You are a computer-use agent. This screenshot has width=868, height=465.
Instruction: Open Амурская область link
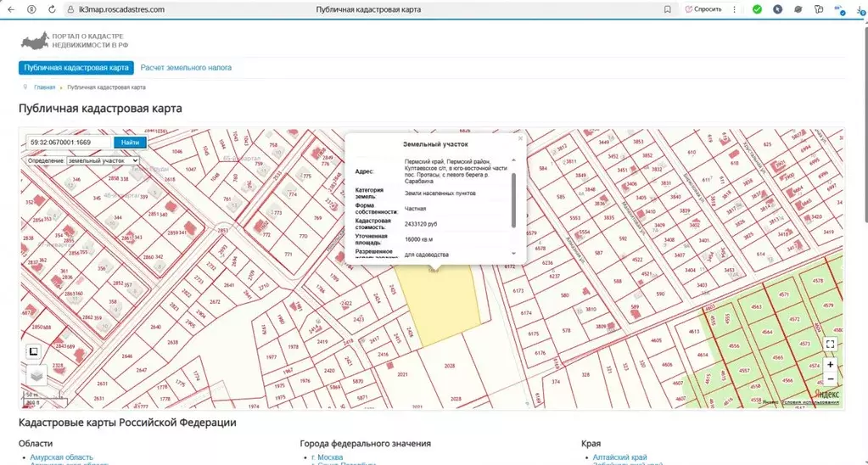coord(62,457)
